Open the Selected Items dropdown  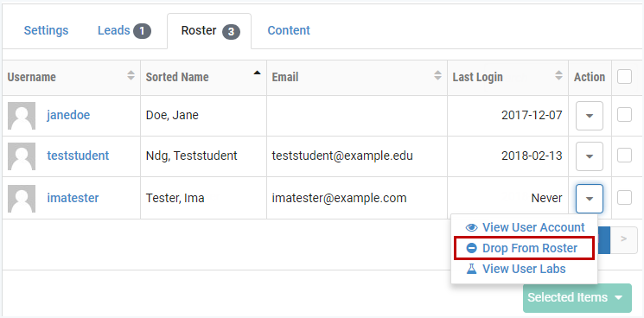pos(577,298)
